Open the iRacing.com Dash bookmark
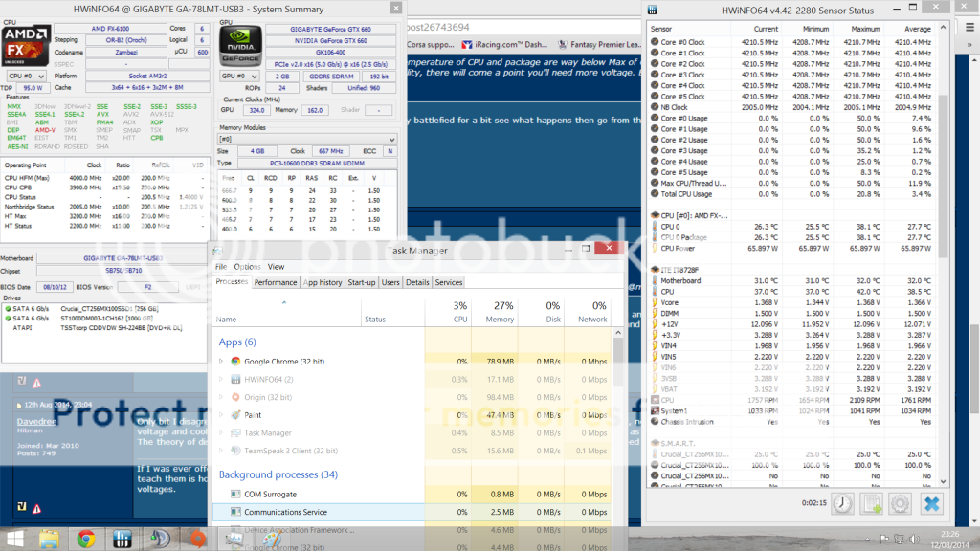This screenshot has height=551, width=980. [504, 44]
